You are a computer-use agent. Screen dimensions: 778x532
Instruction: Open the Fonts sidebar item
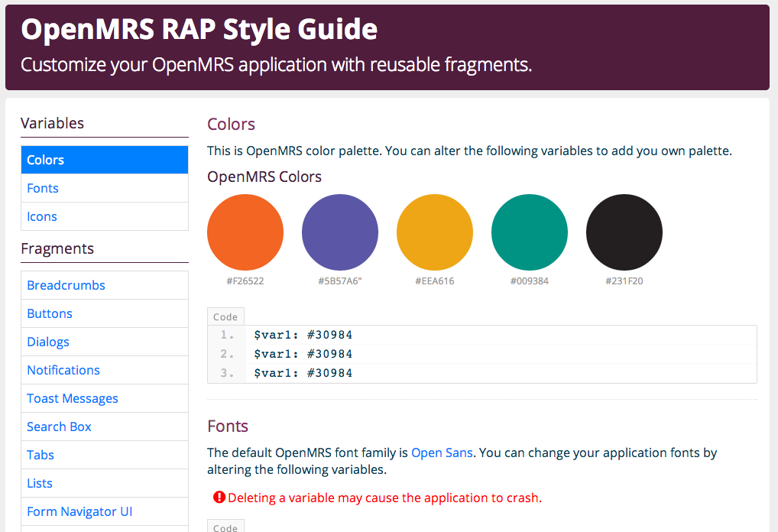click(x=105, y=188)
